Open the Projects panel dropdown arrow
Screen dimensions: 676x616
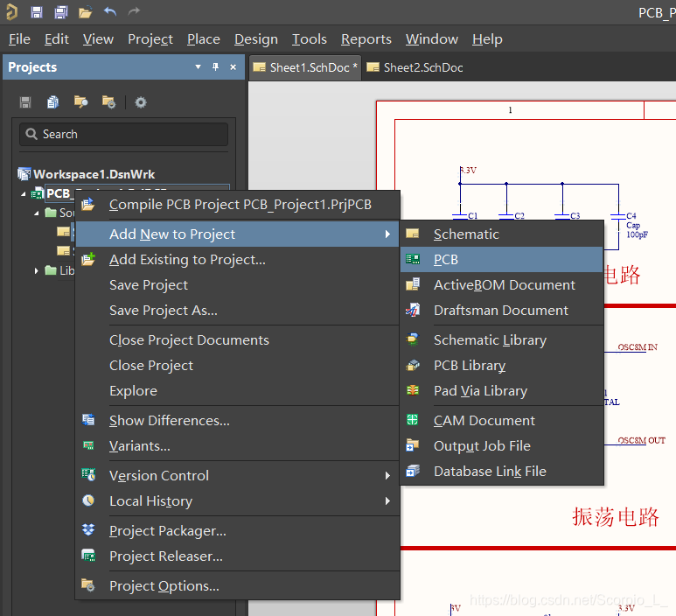tap(199, 67)
